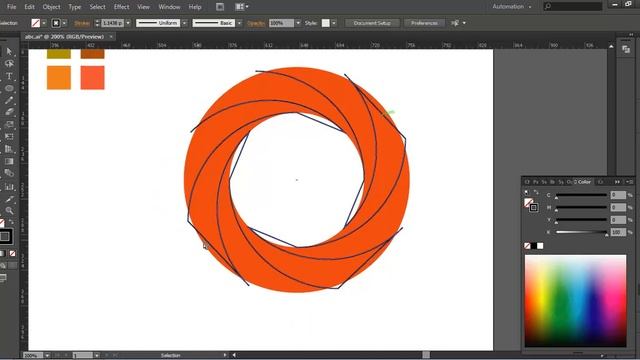This screenshot has width=640, height=360.
Task: Click the Cyan value field
Action: [x=618, y=195]
